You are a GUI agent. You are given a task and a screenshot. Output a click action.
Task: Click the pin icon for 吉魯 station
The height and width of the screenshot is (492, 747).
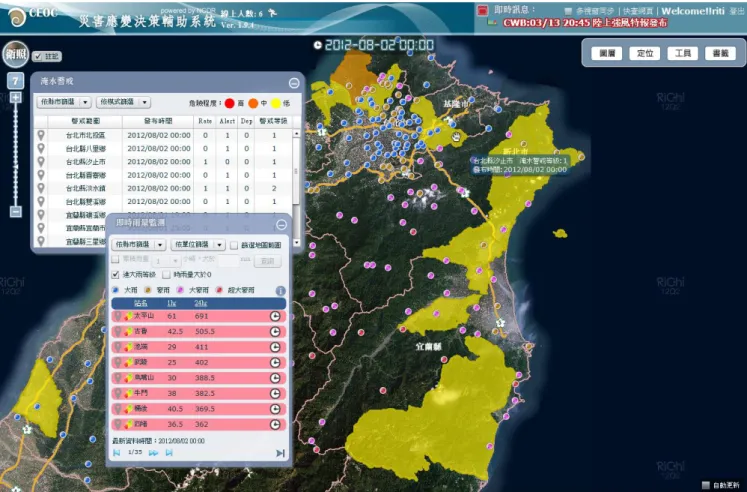coord(118,331)
